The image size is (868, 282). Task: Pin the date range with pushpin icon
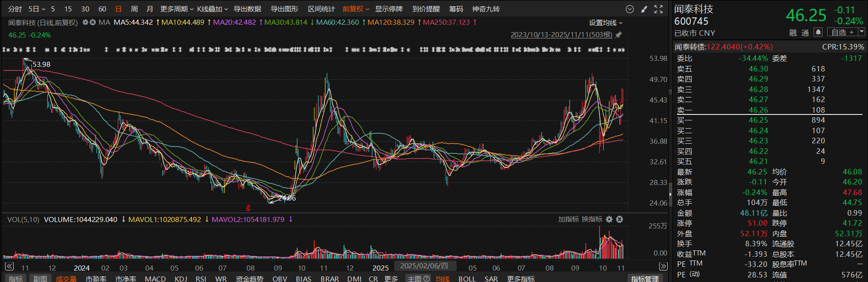point(618,35)
